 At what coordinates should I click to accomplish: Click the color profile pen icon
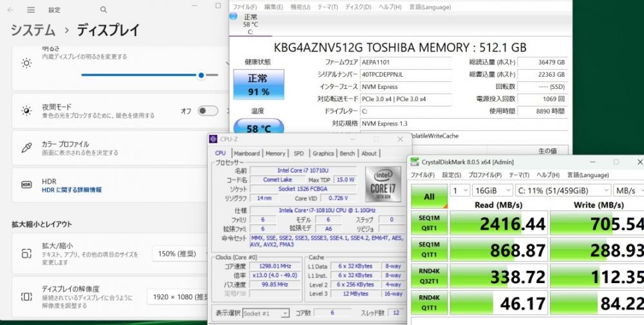[26, 148]
